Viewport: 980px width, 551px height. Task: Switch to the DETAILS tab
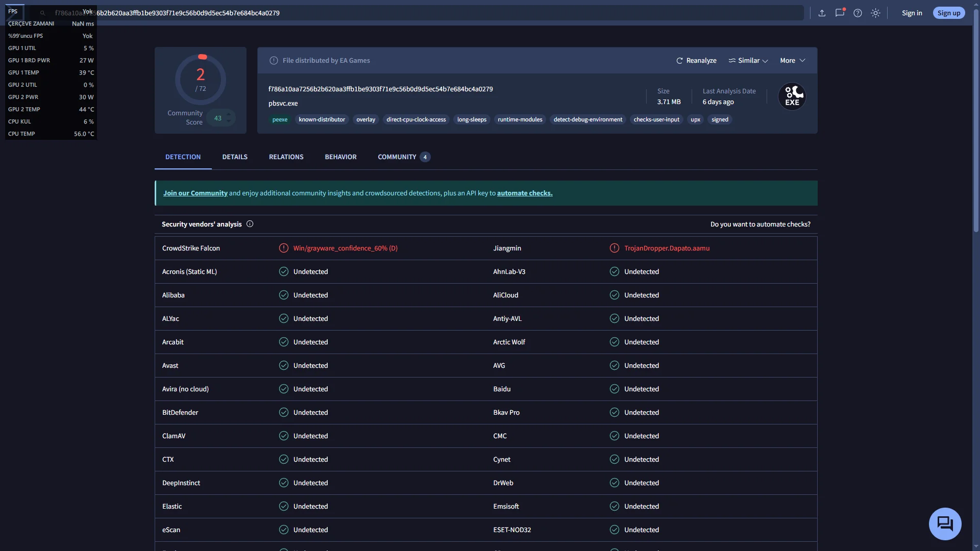(x=235, y=157)
